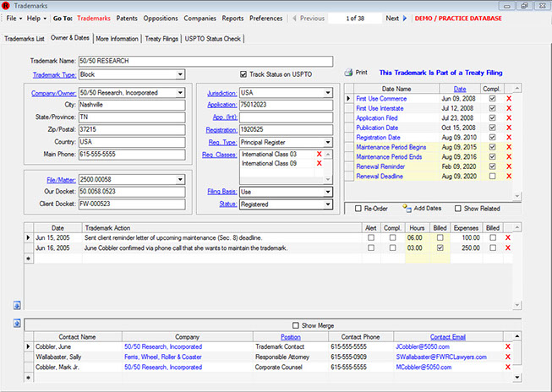The width and height of the screenshot is (552, 392).
Task: Click the Add Dates icon
Action: [x=407, y=208]
